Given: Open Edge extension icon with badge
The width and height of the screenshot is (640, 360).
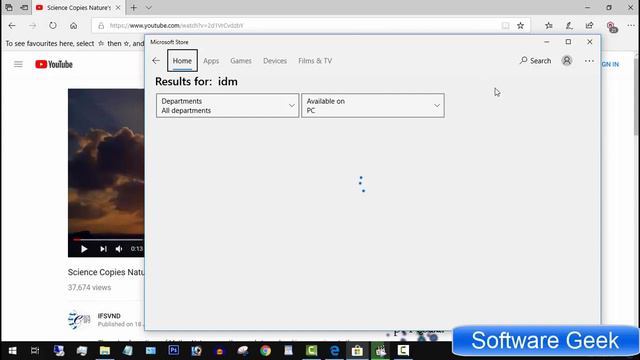Looking at the screenshot, I should 611,27.
